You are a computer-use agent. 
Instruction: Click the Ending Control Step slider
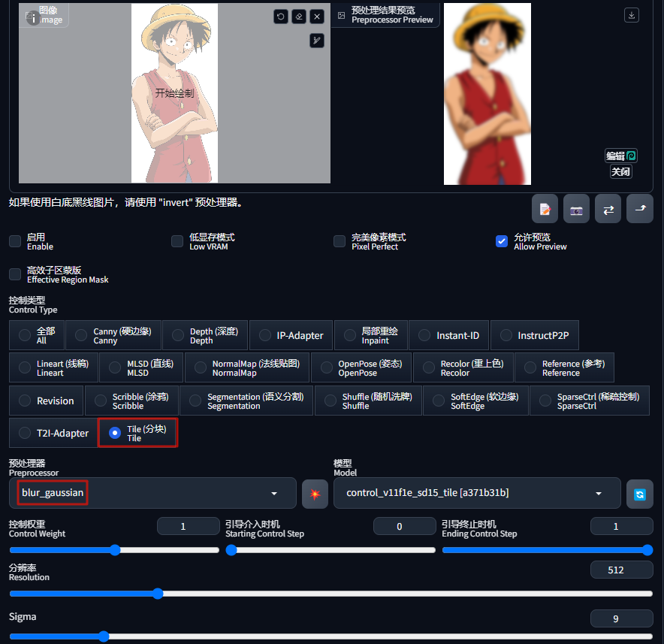point(547,550)
